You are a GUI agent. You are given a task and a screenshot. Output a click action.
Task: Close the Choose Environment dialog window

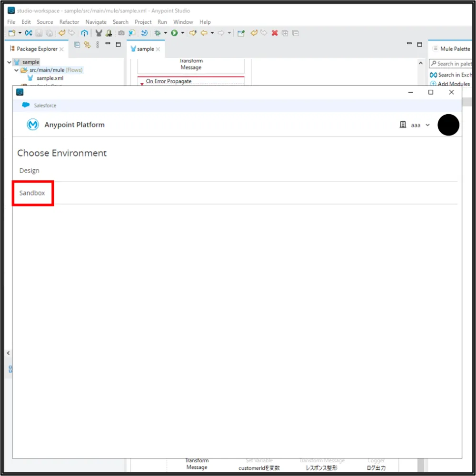click(451, 92)
